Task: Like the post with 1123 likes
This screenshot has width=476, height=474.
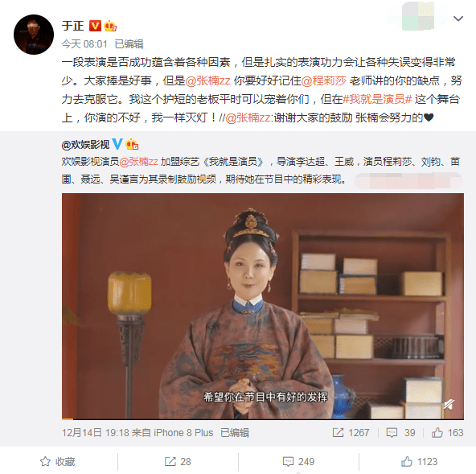Action: pyautogui.click(x=419, y=462)
